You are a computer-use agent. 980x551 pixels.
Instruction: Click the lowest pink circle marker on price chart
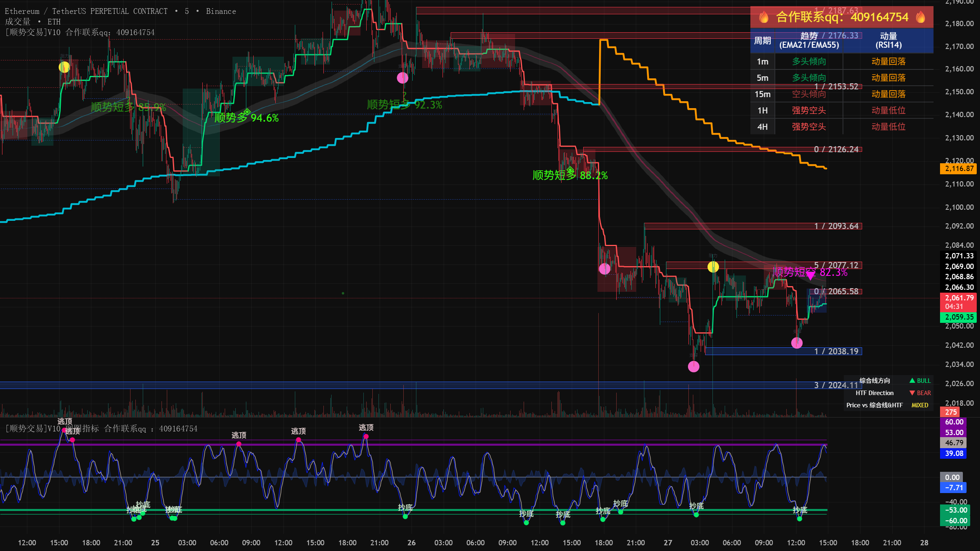tap(694, 367)
